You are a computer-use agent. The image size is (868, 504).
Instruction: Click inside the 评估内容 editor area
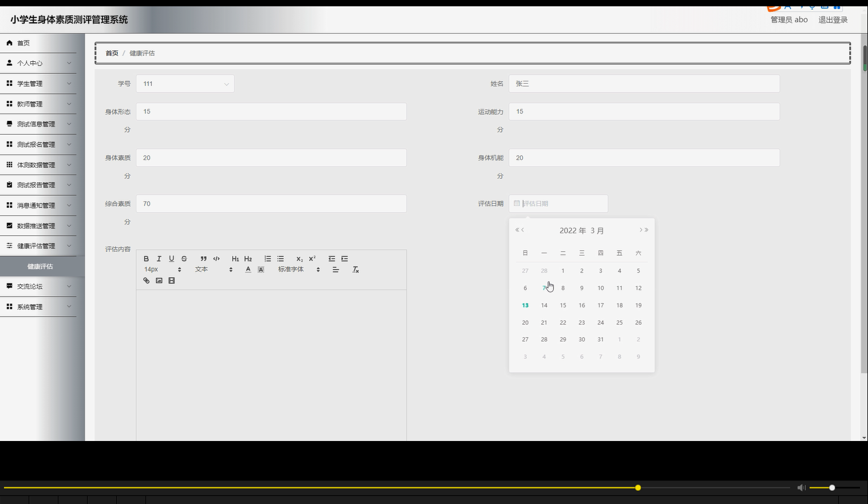271,365
